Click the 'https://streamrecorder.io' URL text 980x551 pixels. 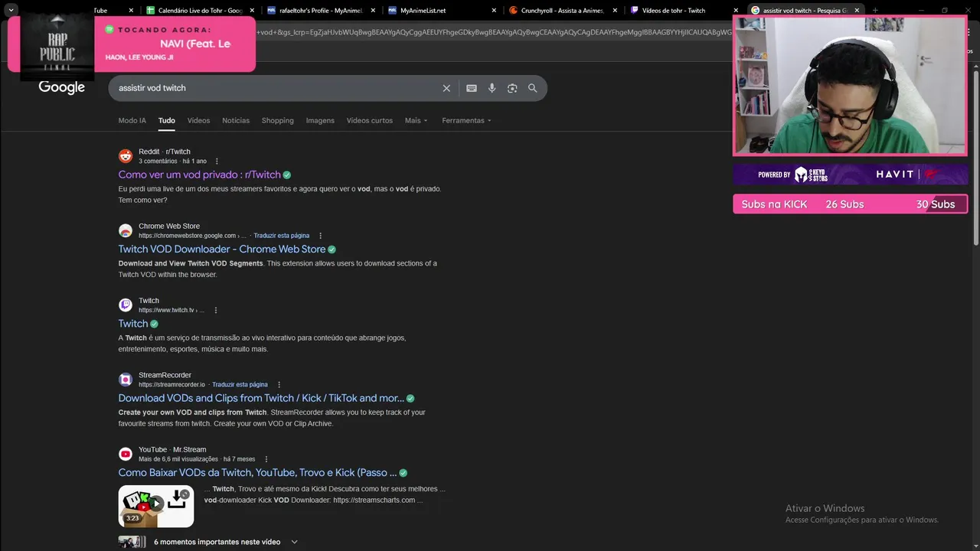click(x=171, y=384)
